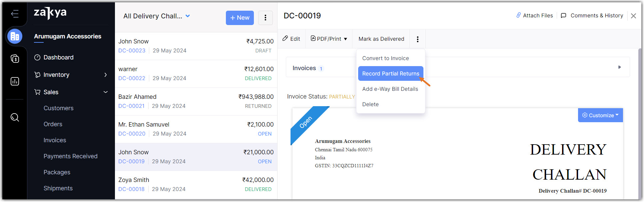644x202 pixels.
Task: Click the Edit button
Action: coord(292,39)
